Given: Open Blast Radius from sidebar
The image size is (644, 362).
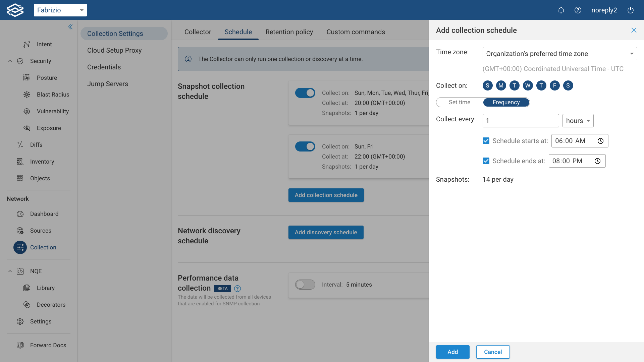Looking at the screenshot, I should click(x=53, y=95).
